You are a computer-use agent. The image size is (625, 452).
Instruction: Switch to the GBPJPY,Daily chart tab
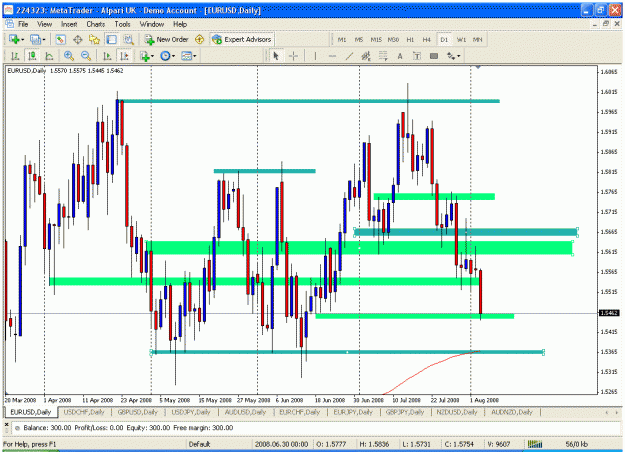pos(405,412)
